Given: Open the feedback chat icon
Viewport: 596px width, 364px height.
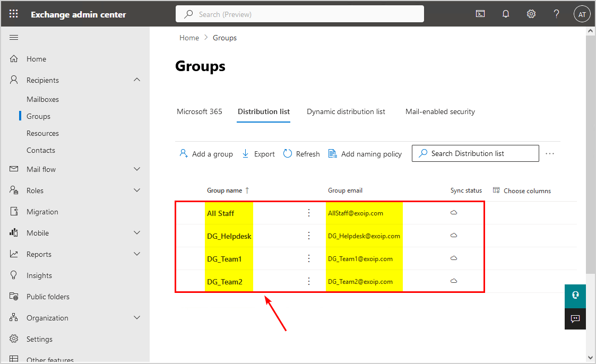Looking at the screenshot, I should [x=575, y=319].
